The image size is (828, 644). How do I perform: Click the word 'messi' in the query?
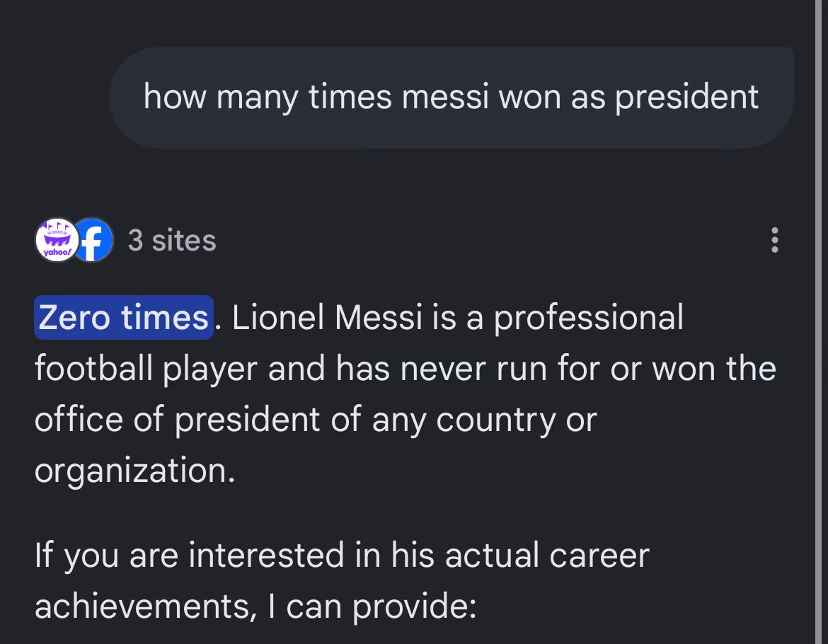tap(445, 97)
